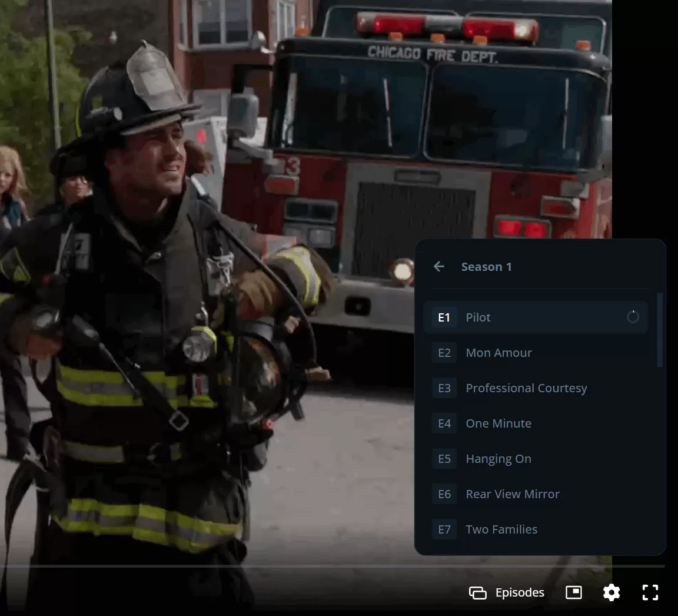Click the E2 episode number badge
Screen dimensions: 678x616
[x=444, y=353]
